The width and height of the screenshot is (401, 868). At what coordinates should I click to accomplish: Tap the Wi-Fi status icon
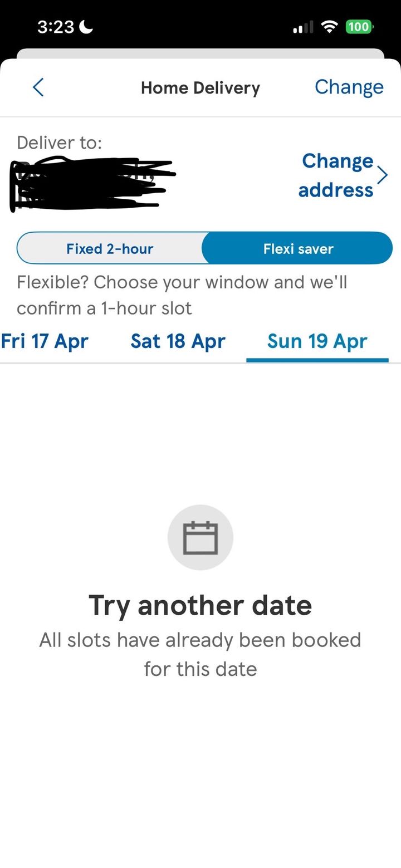point(331,26)
